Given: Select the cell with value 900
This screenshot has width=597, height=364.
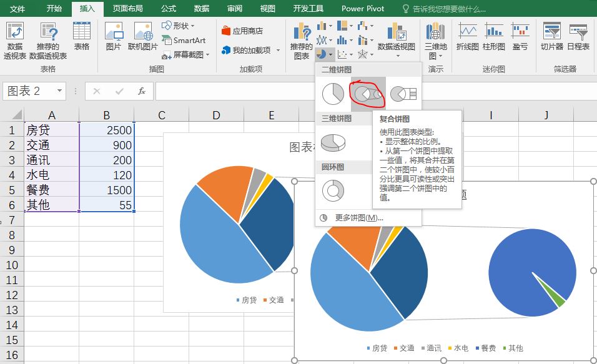Looking at the screenshot, I should [107, 145].
